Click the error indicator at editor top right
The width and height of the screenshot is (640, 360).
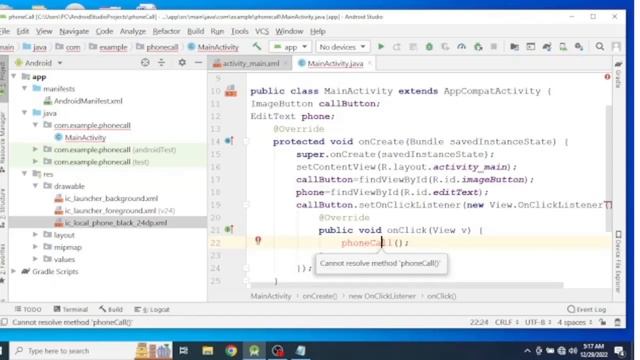[607, 77]
